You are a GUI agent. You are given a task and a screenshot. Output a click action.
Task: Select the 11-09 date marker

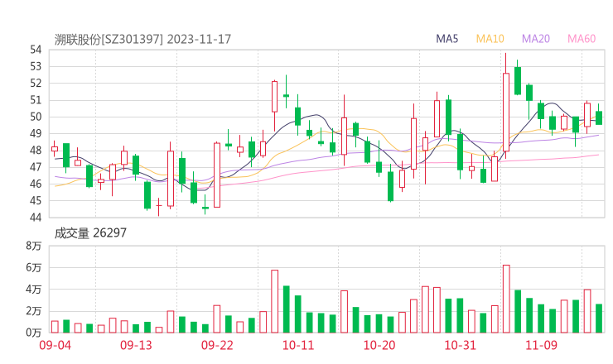click(x=541, y=346)
